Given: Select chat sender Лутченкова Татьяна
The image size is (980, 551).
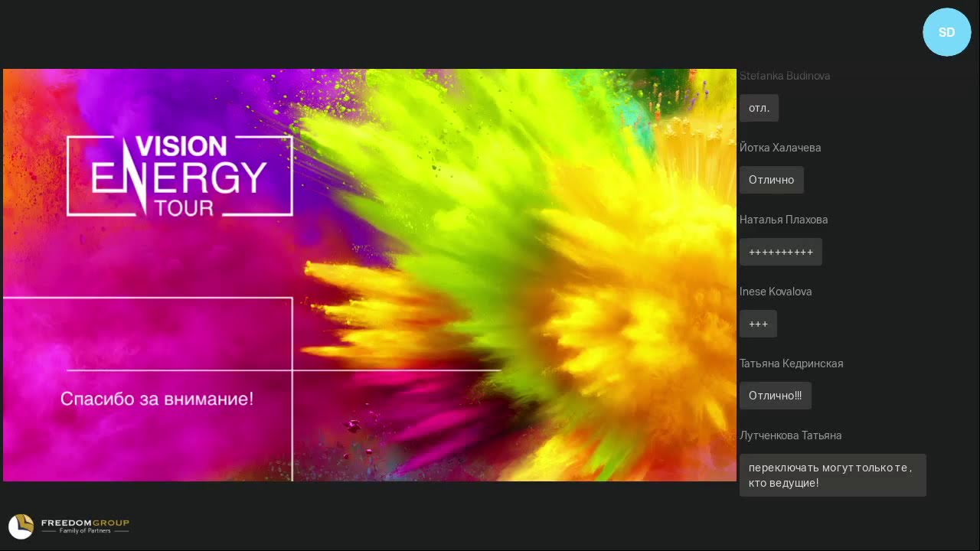Looking at the screenshot, I should click(x=791, y=435).
